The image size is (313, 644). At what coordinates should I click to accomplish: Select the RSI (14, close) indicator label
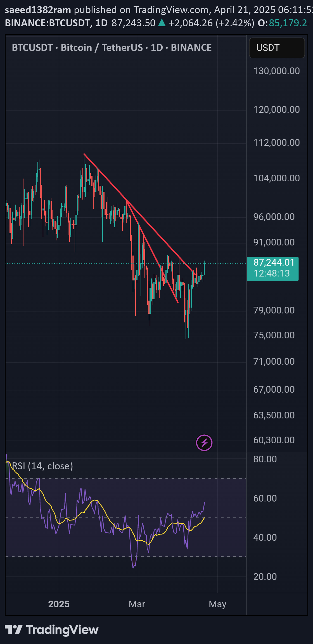(42, 466)
